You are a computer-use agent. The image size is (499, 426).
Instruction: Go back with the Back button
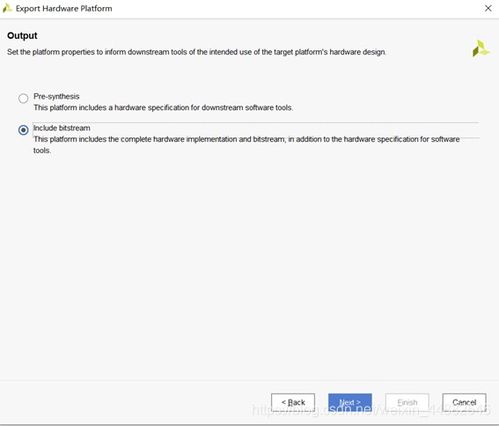click(293, 402)
